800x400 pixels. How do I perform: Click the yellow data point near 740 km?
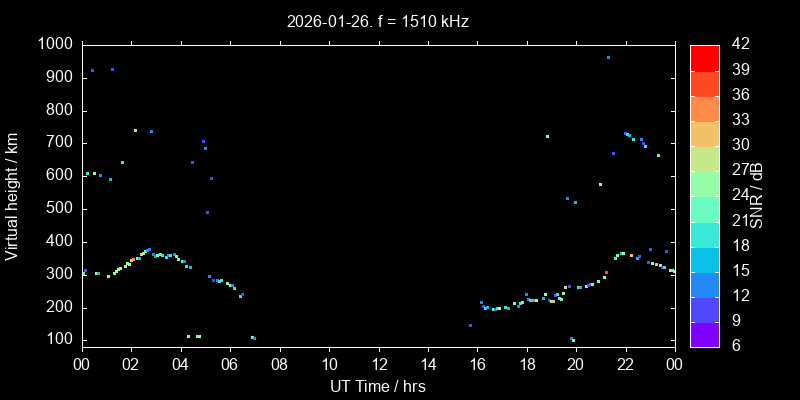[x=135, y=130]
